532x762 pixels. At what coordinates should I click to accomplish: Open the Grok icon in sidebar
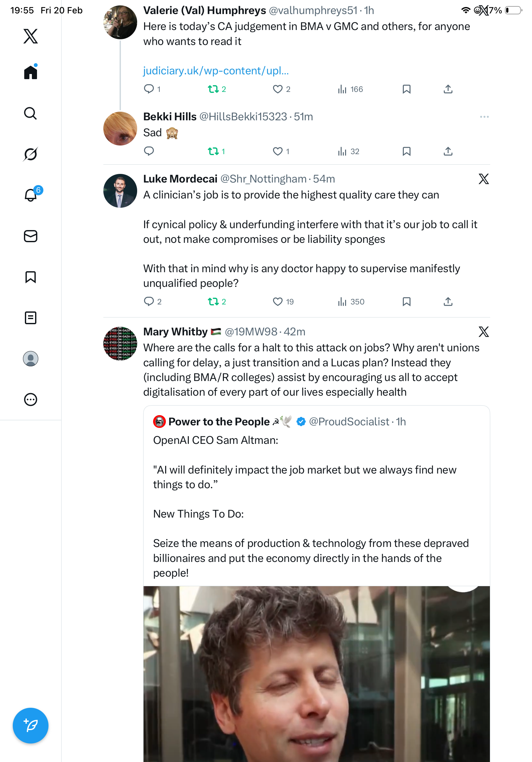[x=31, y=154]
